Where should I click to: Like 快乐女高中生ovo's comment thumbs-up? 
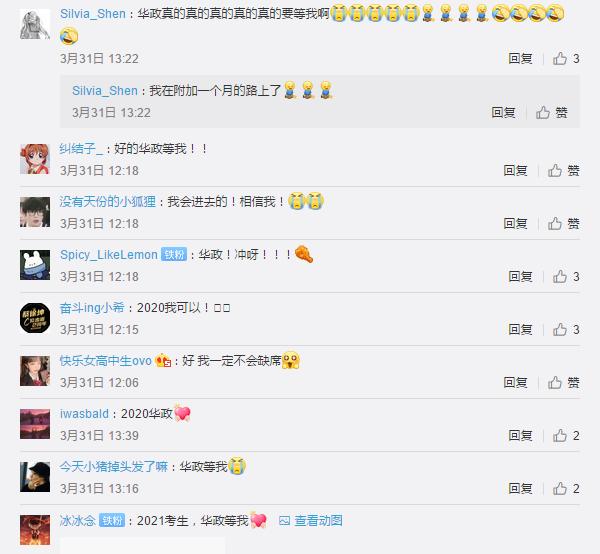pyautogui.click(x=554, y=383)
